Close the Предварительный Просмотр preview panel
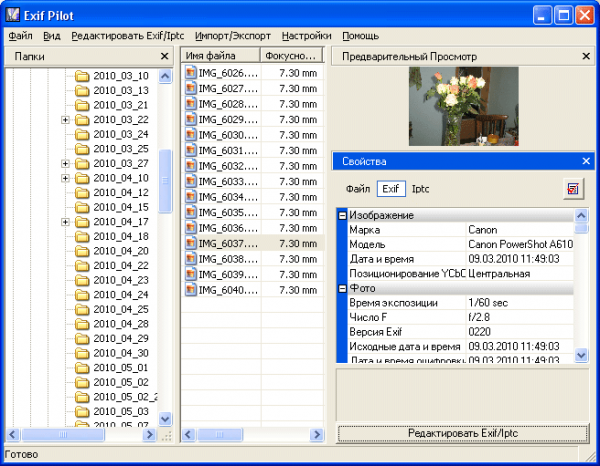The height and width of the screenshot is (466, 600). click(x=586, y=56)
